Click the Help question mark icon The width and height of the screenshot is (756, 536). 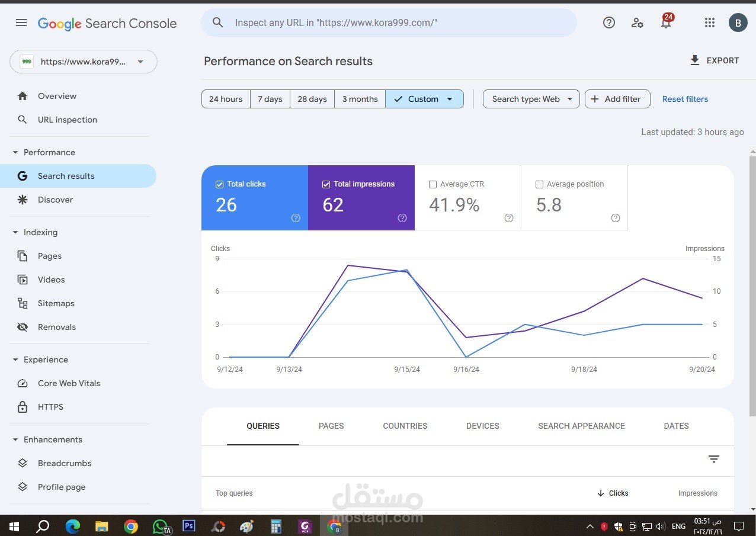(x=609, y=23)
